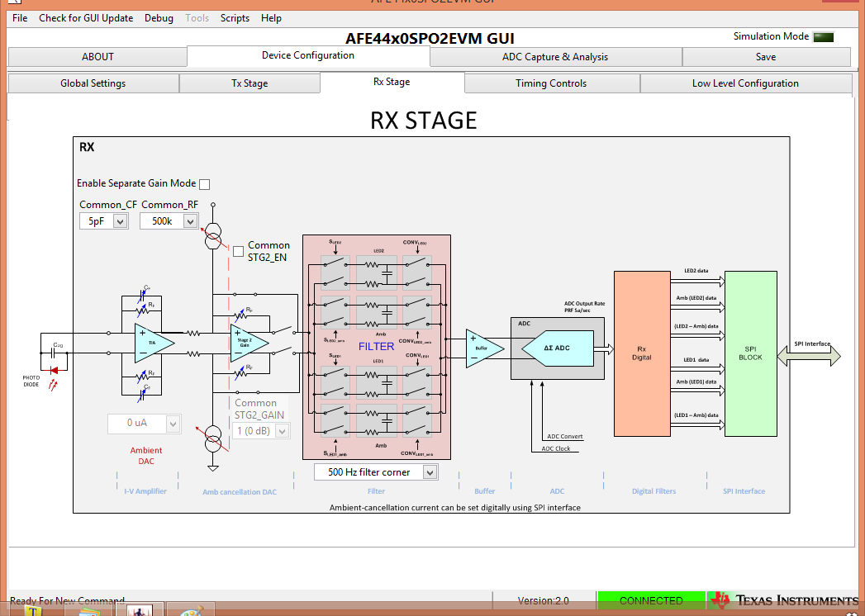The height and width of the screenshot is (616, 865).
Task: Open the File menu
Action: tap(20, 18)
